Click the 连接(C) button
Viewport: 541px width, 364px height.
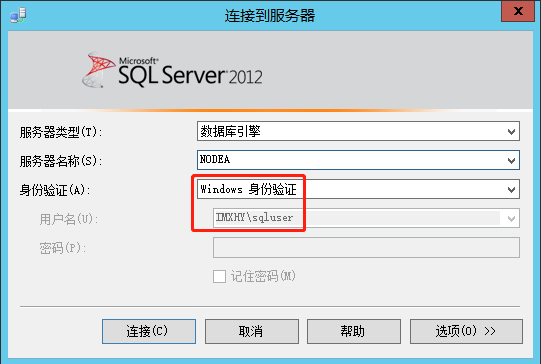pyautogui.click(x=149, y=331)
